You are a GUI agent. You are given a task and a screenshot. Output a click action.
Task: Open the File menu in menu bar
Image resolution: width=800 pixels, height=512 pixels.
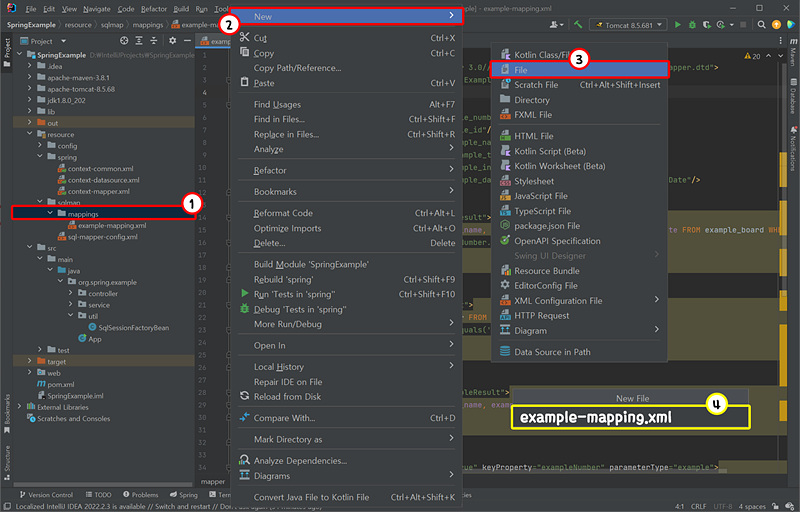click(x=31, y=9)
